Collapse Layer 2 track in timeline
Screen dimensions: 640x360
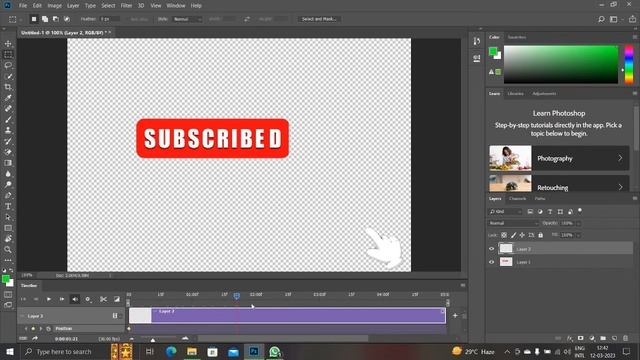click(22, 316)
